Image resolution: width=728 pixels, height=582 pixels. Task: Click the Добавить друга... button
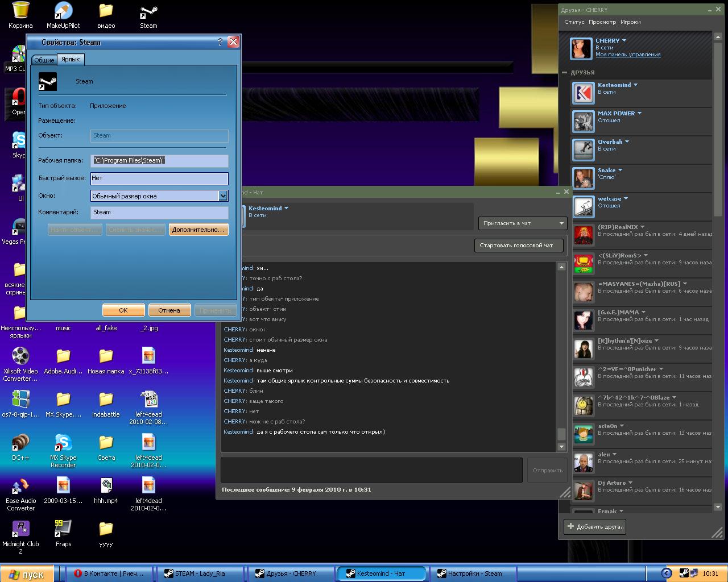click(x=595, y=527)
